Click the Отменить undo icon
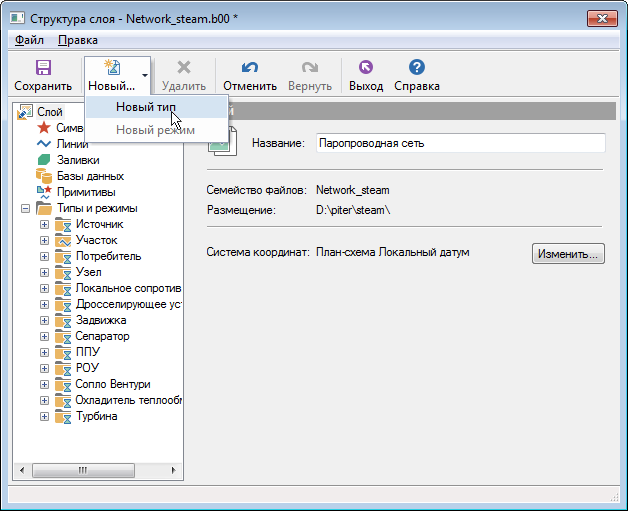Screen dimensions: 628x511 click(250, 68)
